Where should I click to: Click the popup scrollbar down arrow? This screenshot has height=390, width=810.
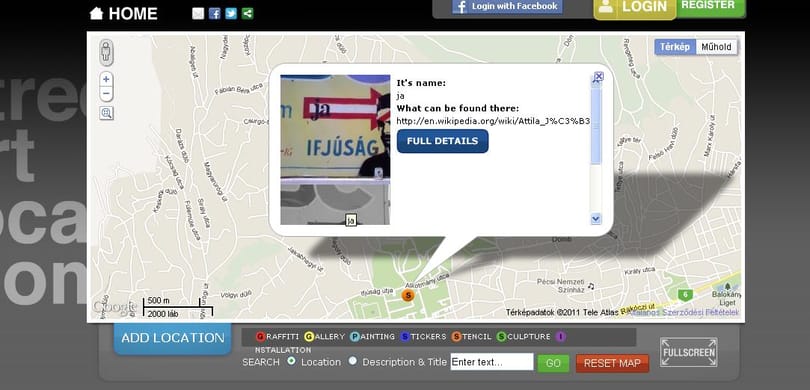596,219
